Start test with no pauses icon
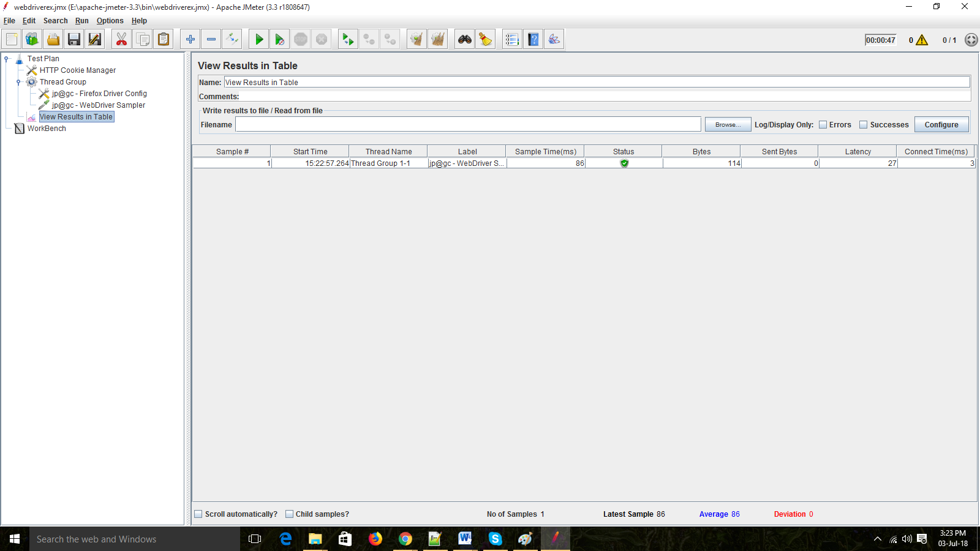 [280, 39]
